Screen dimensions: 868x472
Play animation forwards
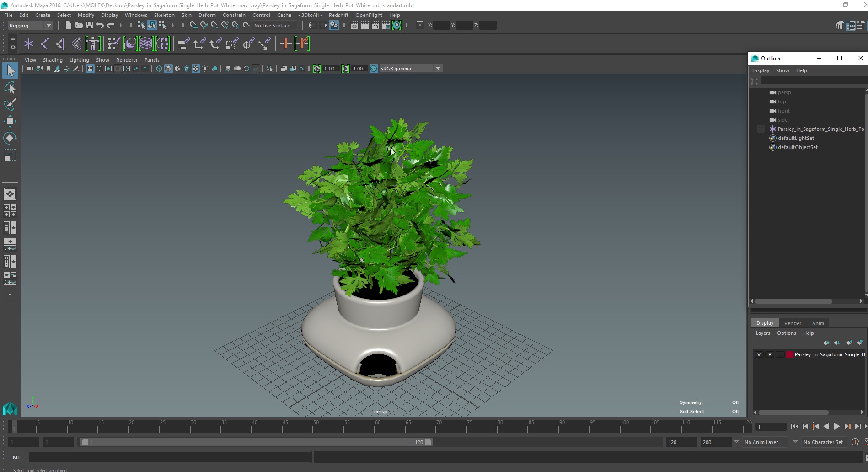click(x=836, y=426)
